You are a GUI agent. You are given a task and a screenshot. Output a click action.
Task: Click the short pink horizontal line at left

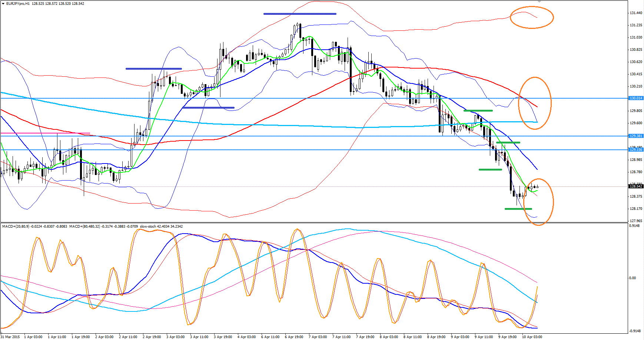pos(44,133)
